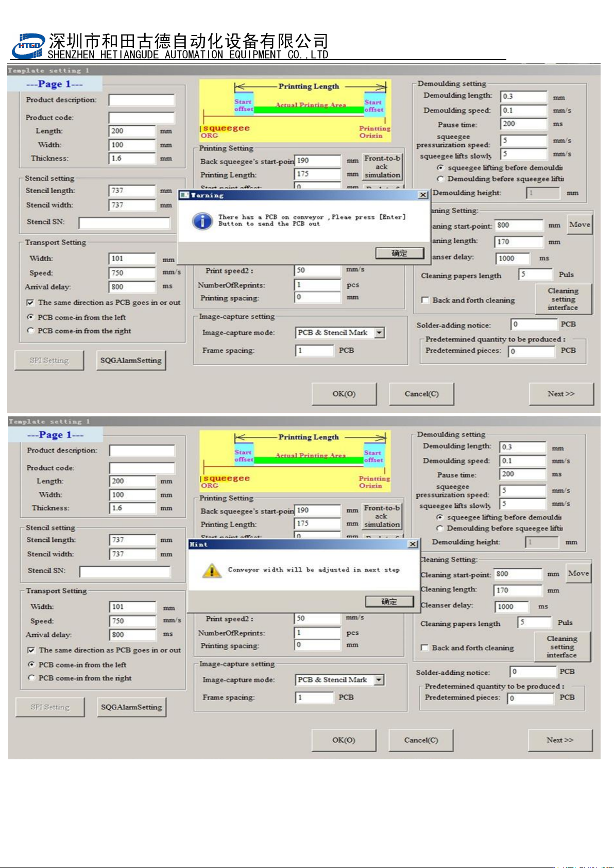614x868 pixels.
Task: Click Solder-adding notice field in Hint screenshot
Action: tap(533, 672)
